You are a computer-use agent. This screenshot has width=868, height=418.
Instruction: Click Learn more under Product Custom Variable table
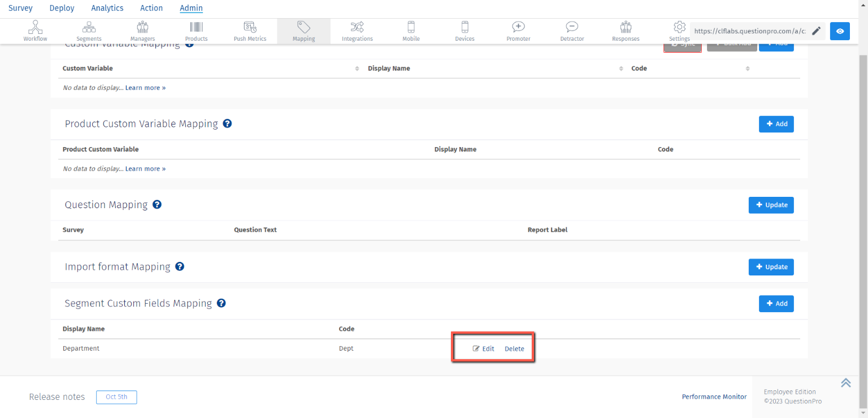[x=145, y=169]
